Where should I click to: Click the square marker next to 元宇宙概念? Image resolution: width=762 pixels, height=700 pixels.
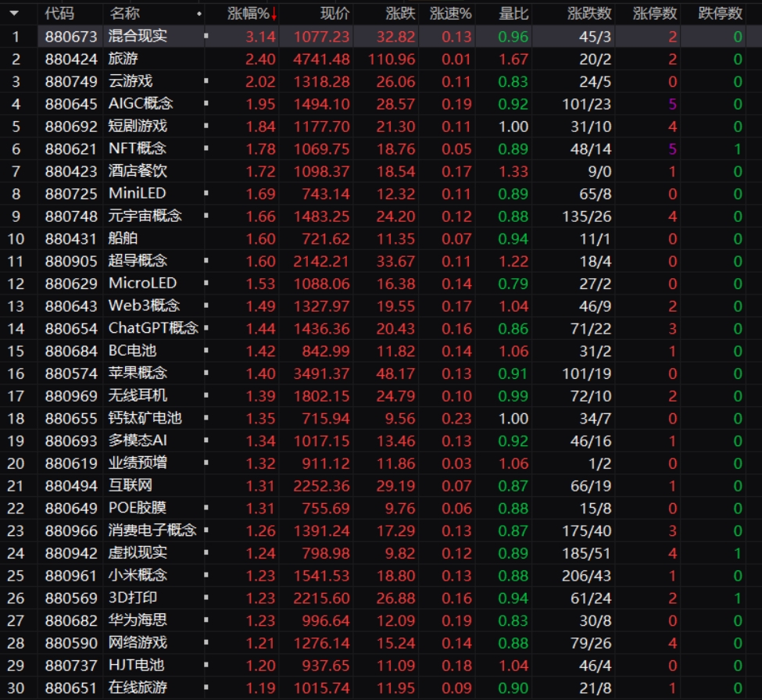(206, 216)
